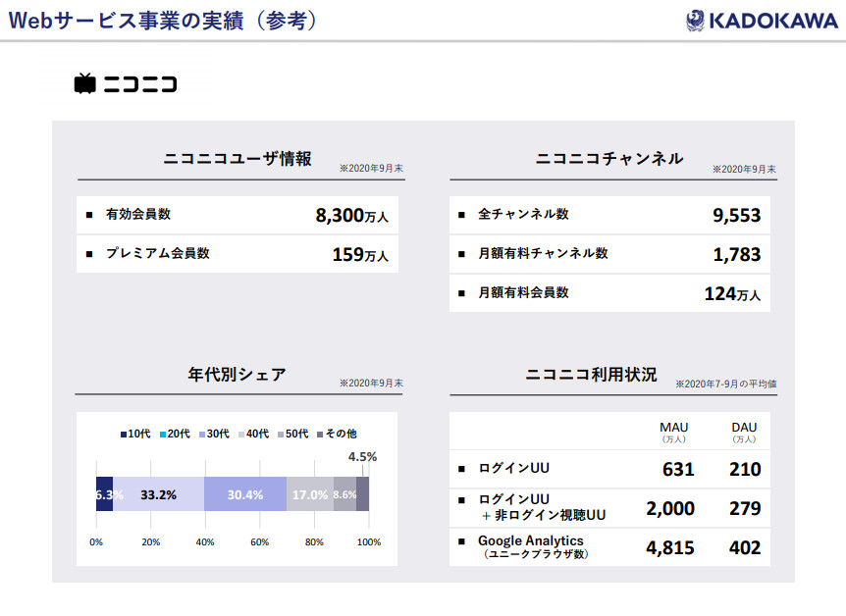The height and width of the screenshot is (616, 846).
Task: Click the slide title Webサービス事業の実績（参考）
Action: tap(162, 21)
